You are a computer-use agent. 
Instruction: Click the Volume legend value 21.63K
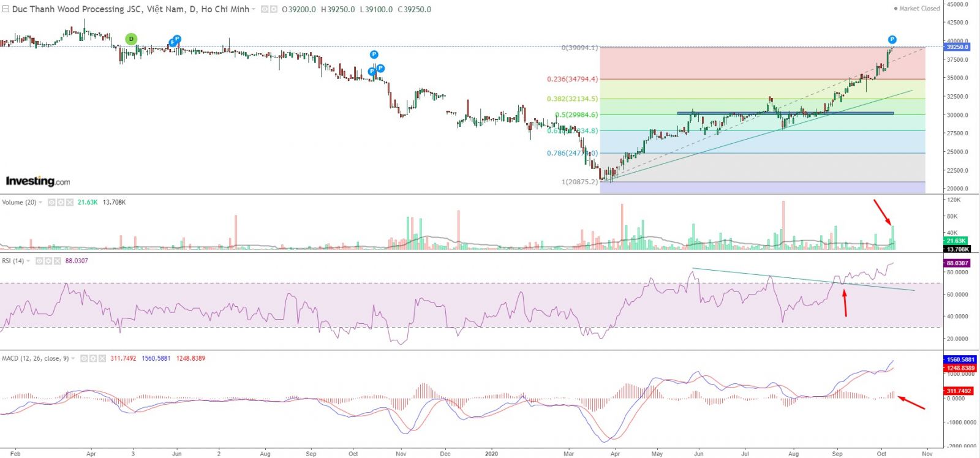pyautogui.click(x=88, y=202)
